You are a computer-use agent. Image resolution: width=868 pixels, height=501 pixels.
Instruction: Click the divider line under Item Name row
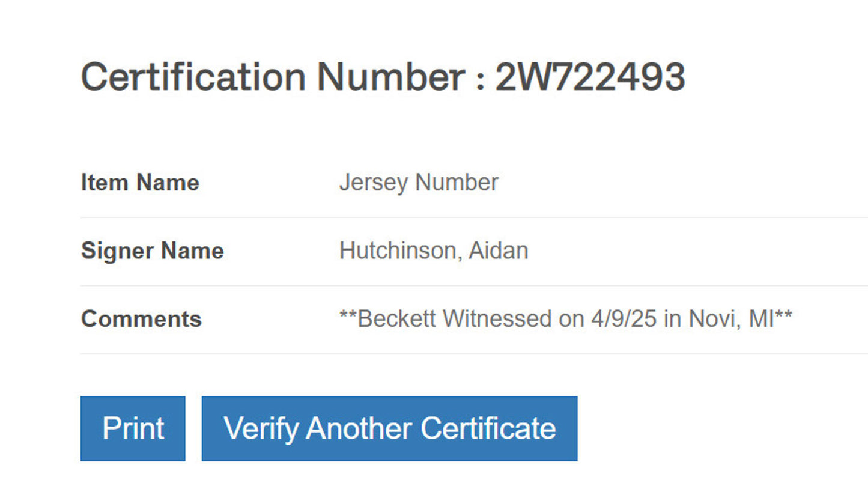click(420, 217)
